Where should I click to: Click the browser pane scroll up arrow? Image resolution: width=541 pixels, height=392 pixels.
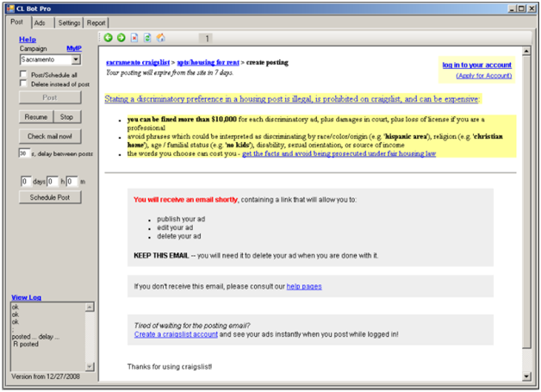click(526, 51)
